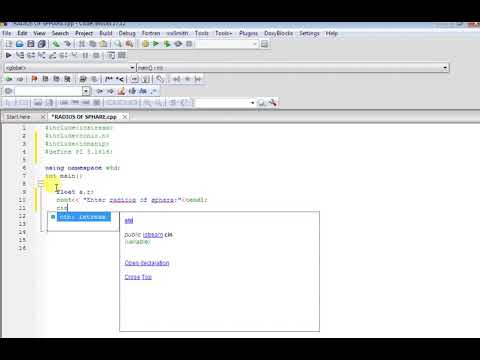Open the File menu
Screen dimensions: 480x360
pyautogui.click(x=7, y=33)
